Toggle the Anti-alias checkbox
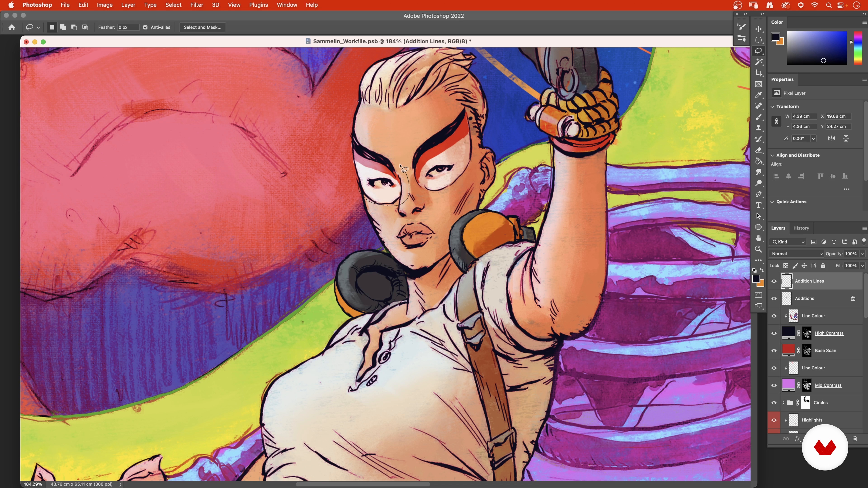The width and height of the screenshot is (868, 488). (145, 27)
